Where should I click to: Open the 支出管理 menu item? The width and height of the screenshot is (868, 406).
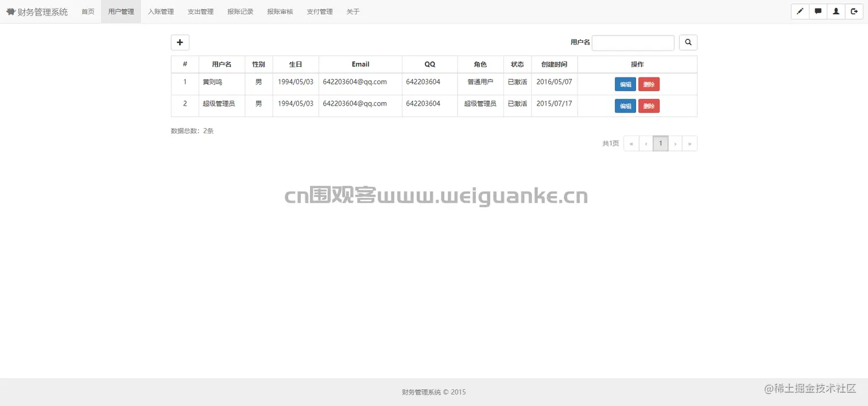pyautogui.click(x=200, y=11)
